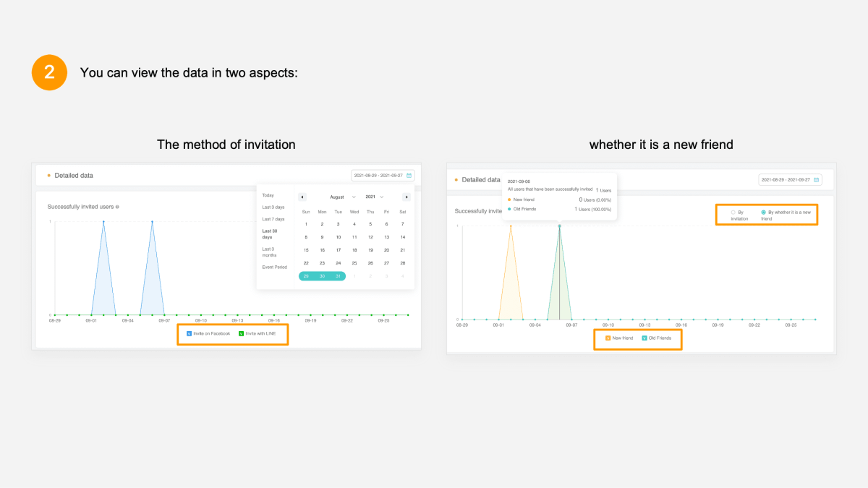Click info icon beside Successfully invited users
The width and height of the screenshot is (868, 488).
117,207
